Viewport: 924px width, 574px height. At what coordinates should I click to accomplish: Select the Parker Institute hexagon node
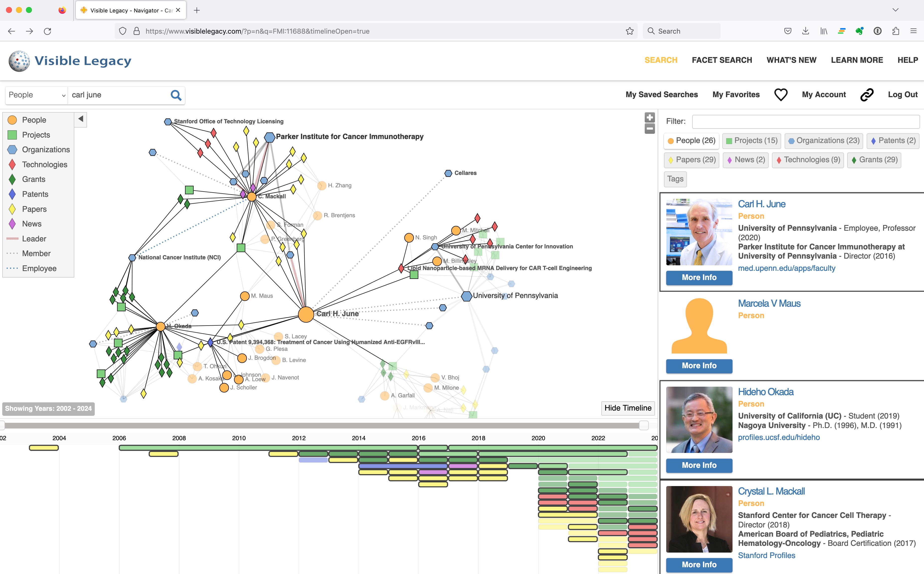tap(269, 137)
